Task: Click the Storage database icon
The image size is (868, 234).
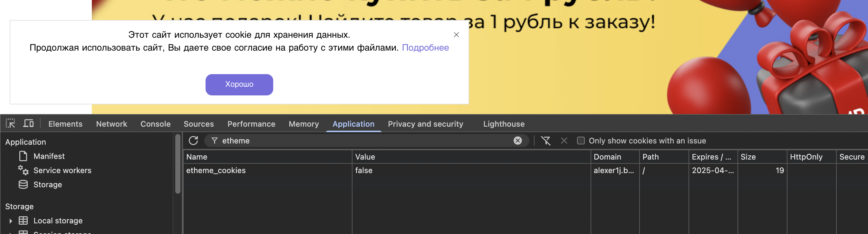Action: [23, 184]
